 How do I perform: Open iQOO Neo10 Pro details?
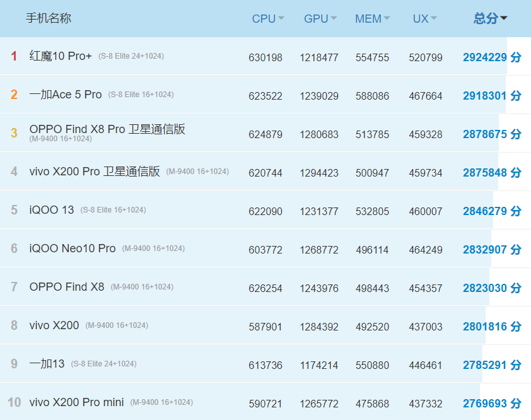click(x=73, y=248)
